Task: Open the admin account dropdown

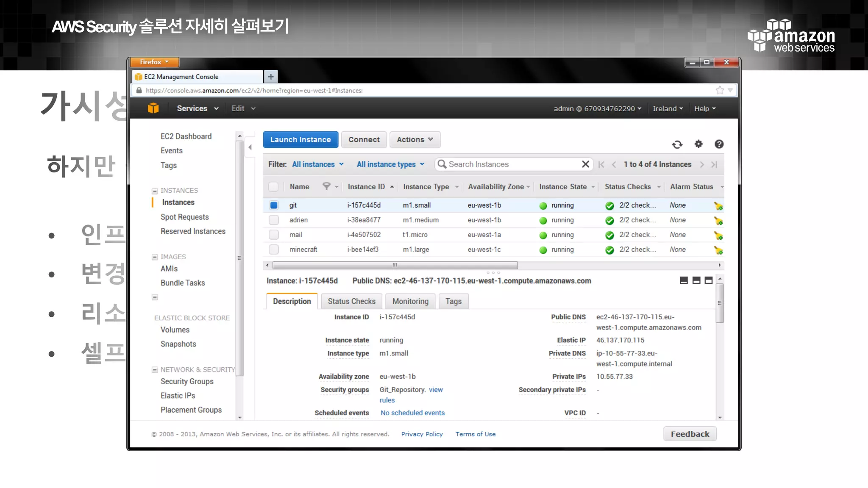Action: 598,109
